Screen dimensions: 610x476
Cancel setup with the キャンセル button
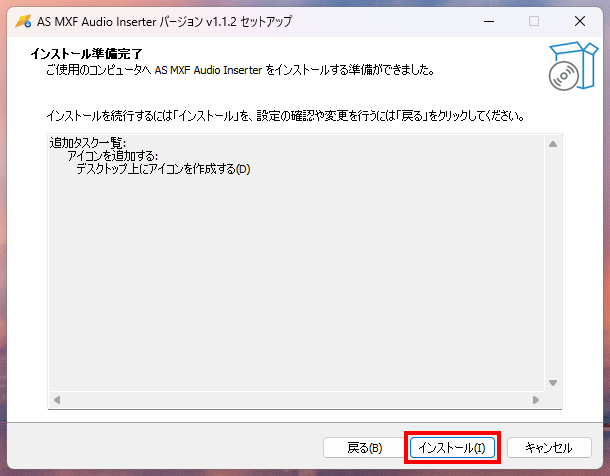pyautogui.click(x=549, y=448)
